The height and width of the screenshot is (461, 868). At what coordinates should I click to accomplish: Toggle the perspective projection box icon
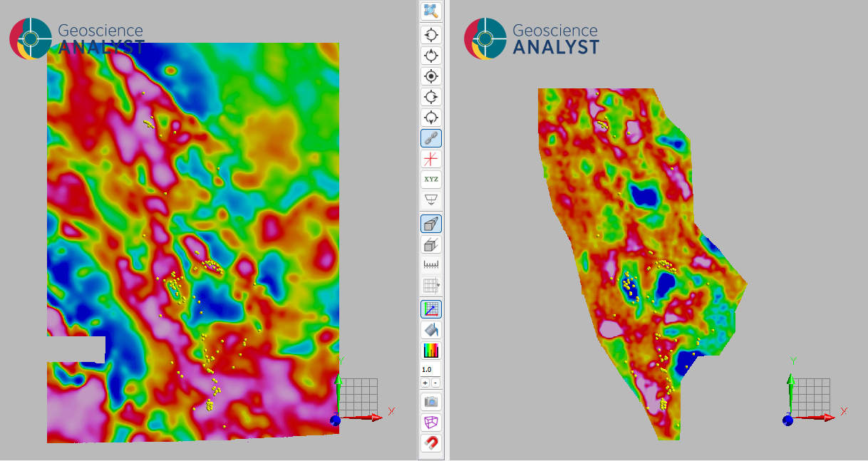click(x=431, y=224)
